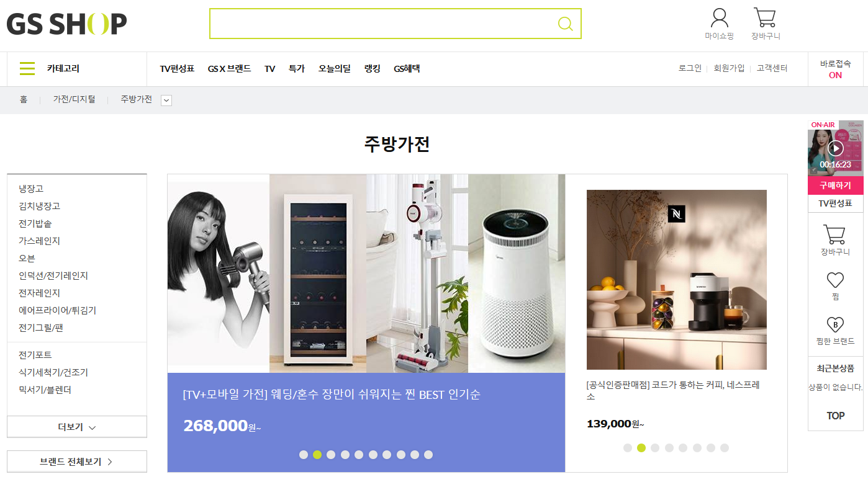Open the 김치냉장고 category link
The image size is (868, 482).
click(39, 206)
